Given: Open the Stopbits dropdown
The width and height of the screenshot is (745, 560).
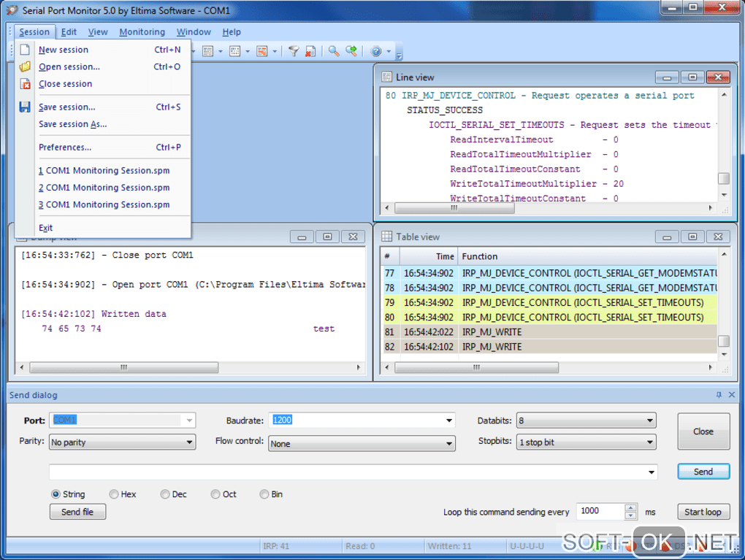Looking at the screenshot, I should (x=649, y=442).
